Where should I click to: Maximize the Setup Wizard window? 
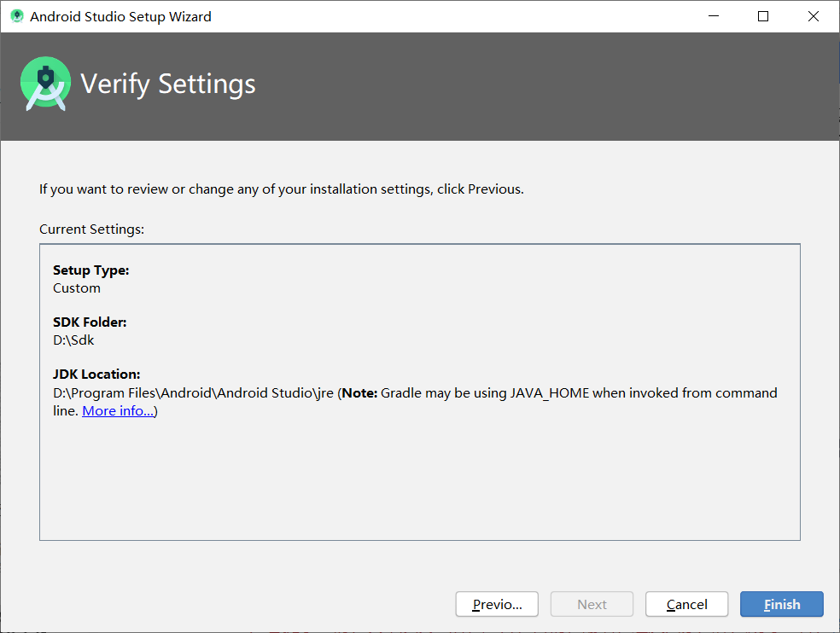pos(763,16)
